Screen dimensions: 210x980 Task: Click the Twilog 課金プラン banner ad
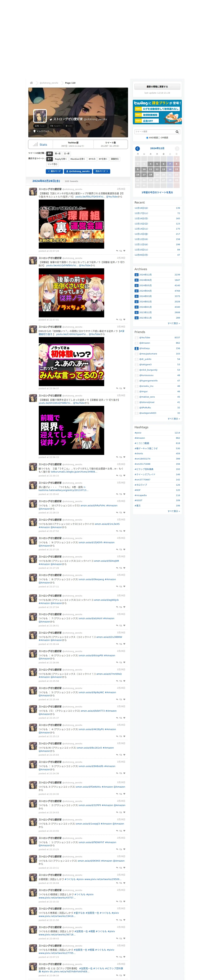(x=157, y=112)
